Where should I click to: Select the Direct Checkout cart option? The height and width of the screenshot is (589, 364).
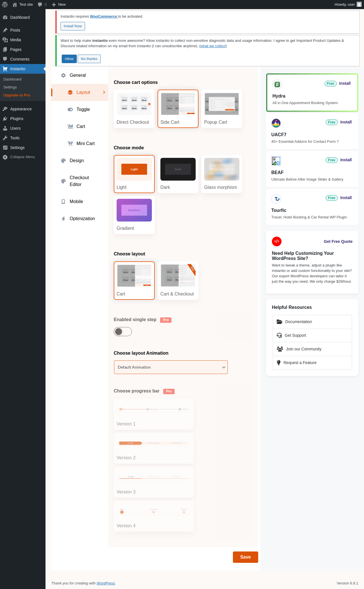[x=134, y=109]
